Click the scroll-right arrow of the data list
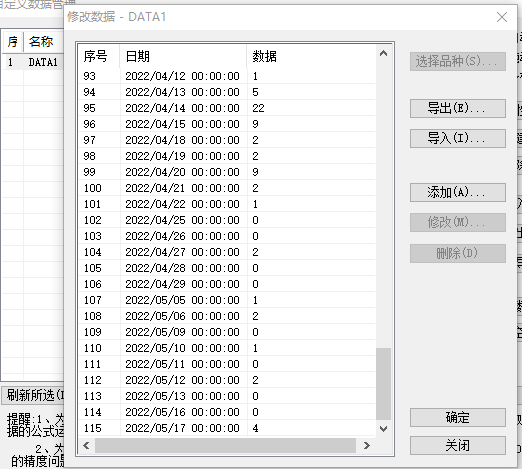 [x=367, y=445]
